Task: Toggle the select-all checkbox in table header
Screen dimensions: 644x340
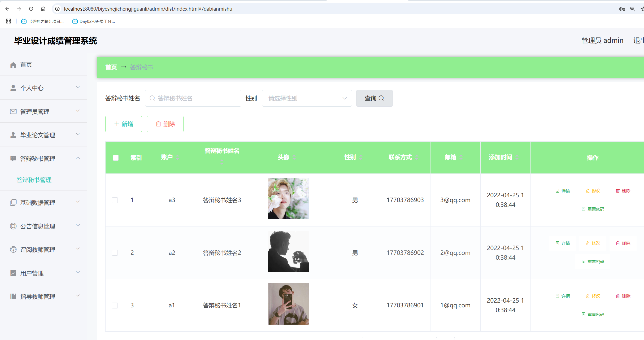Action: (x=116, y=158)
